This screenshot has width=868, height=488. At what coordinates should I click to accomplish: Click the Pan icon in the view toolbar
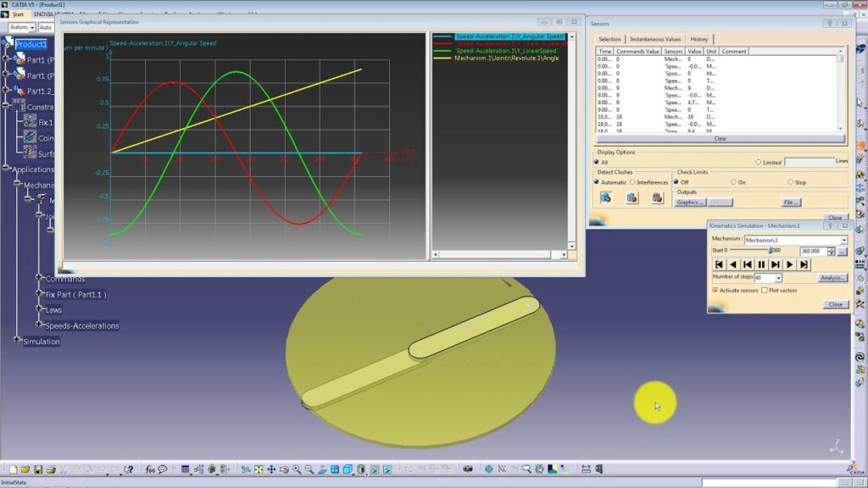tap(271, 467)
